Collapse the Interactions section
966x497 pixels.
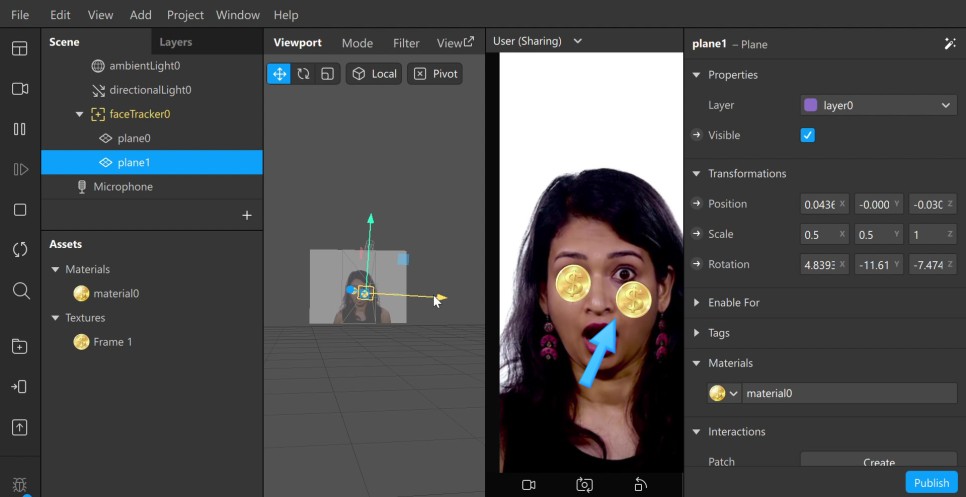tap(696, 432)
